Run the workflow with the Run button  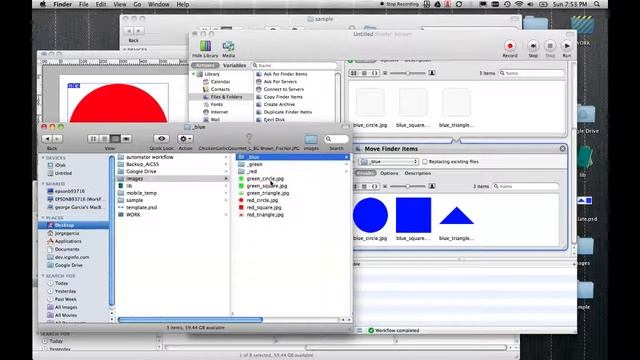coord(567,46)
